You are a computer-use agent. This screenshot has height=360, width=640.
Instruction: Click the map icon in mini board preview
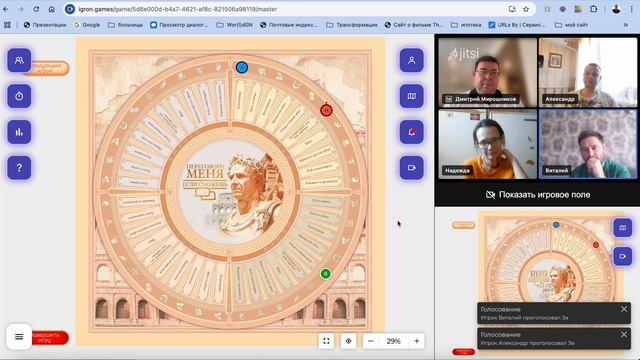pos(622,228)
